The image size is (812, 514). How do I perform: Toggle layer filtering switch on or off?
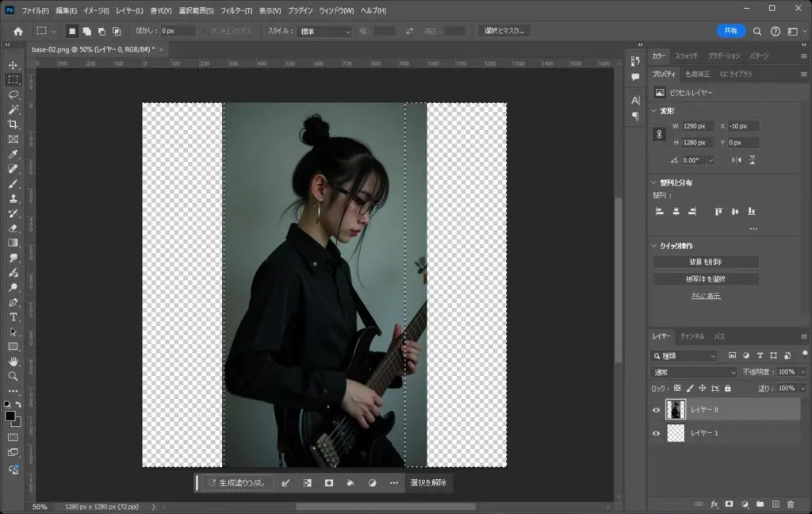805,355
